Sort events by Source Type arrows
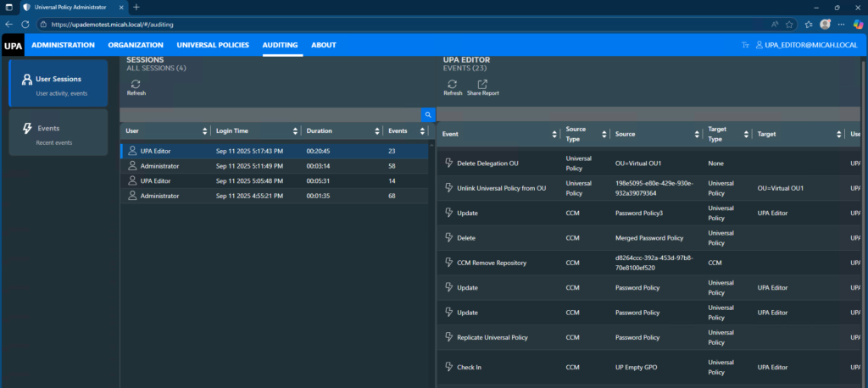Viewport: 868px width, 388px height. 604,134
